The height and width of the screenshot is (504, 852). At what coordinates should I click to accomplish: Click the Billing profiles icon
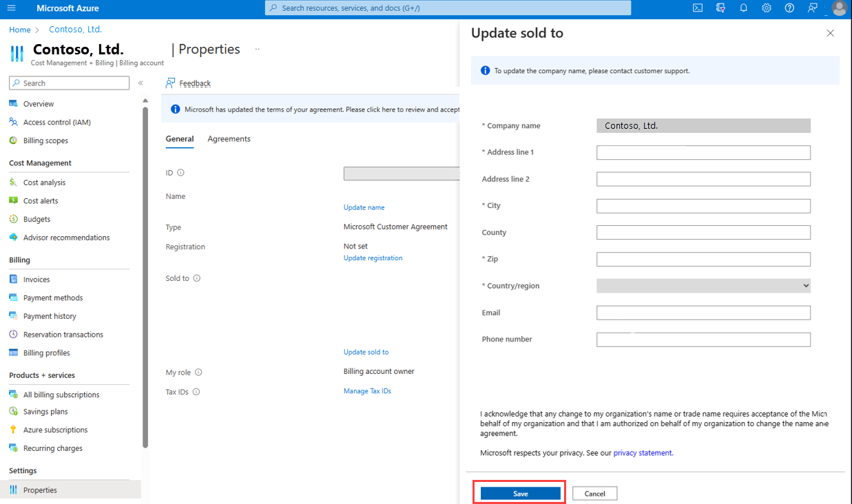coord(13,353)
